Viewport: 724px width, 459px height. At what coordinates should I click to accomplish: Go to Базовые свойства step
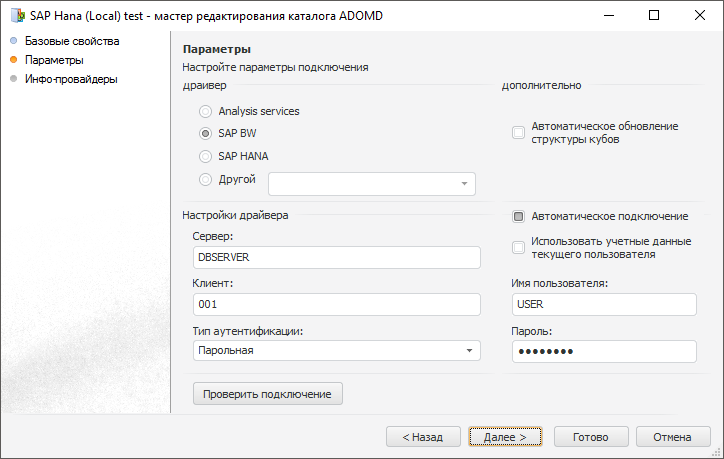click(71, 41)
